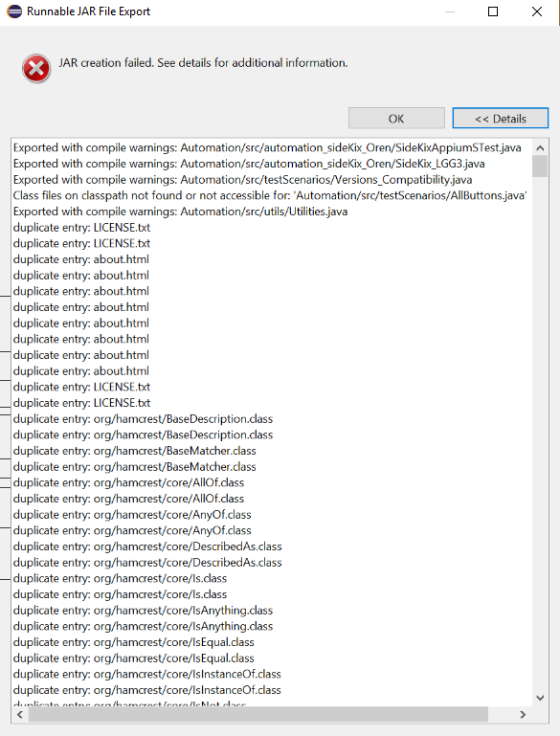560x736 pixels.
Task: Click the horizontal scrollbar left arrow
Action: (20, 714)
